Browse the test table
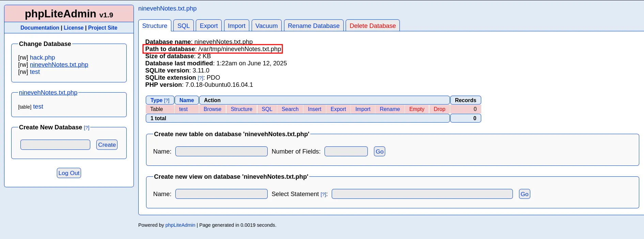Image resolution: width=644 pixels, height=239 pixels. [213, 109]
